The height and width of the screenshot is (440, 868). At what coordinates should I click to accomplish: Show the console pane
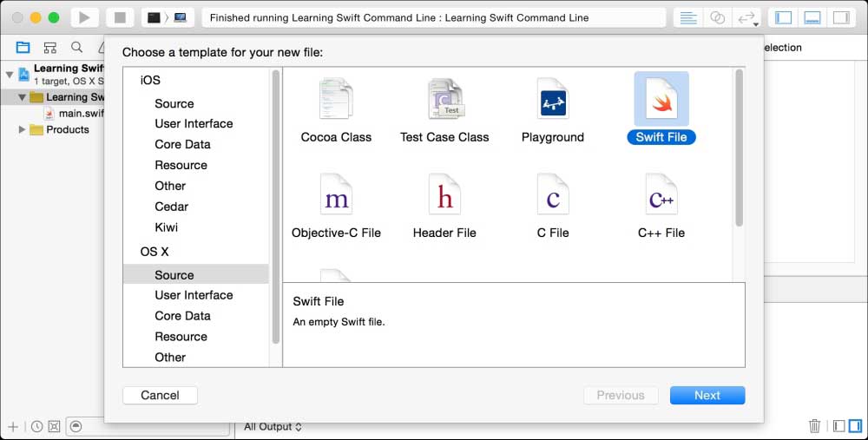coord(855,425)
